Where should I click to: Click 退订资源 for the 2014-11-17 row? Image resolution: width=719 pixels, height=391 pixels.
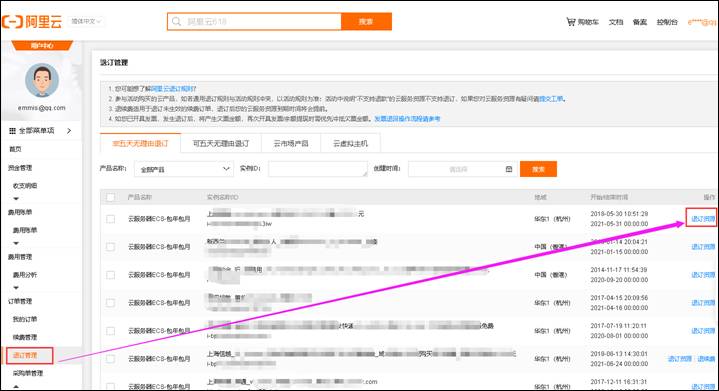pos(703,275)
